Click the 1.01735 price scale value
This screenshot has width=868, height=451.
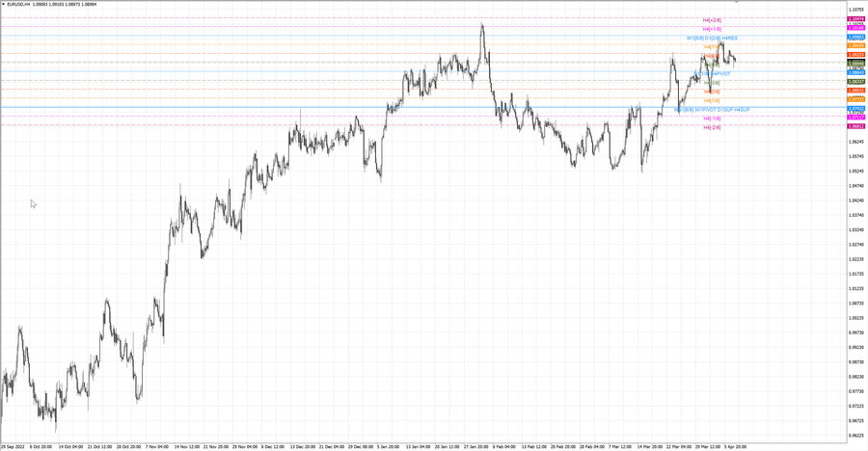tap(856, 274)
